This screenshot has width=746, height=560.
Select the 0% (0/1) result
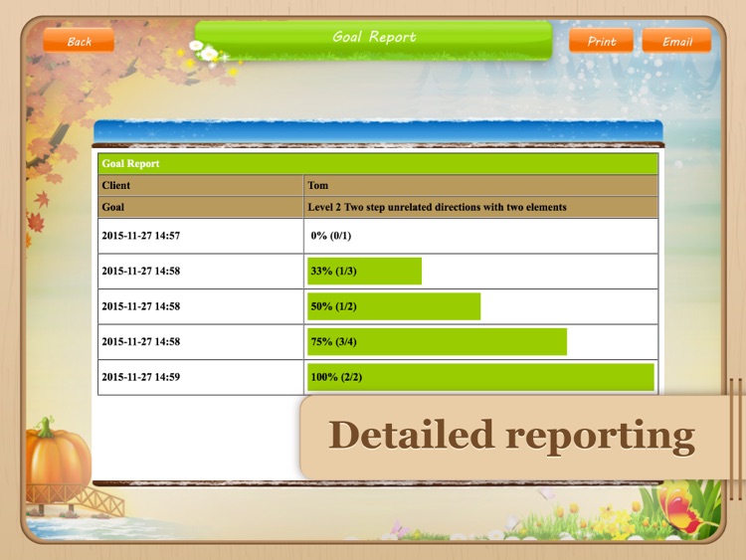[x=330, y=236]
